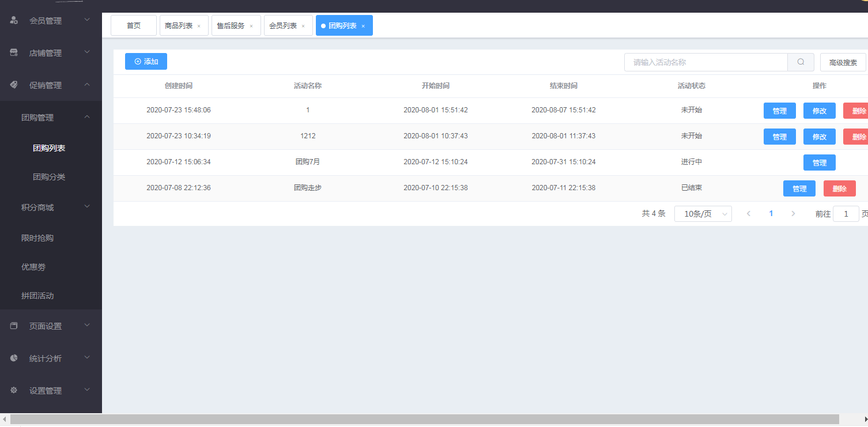The image size is (868, 427).
Task: Expand the 积分商城 submenu
Action: tap(87, 207)
